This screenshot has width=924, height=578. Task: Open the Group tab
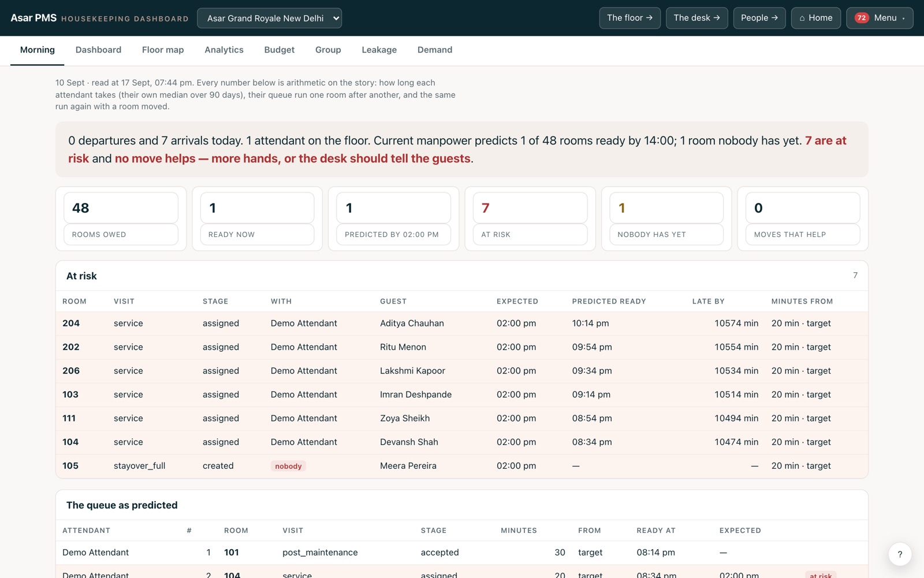click(x=328, y=50)
